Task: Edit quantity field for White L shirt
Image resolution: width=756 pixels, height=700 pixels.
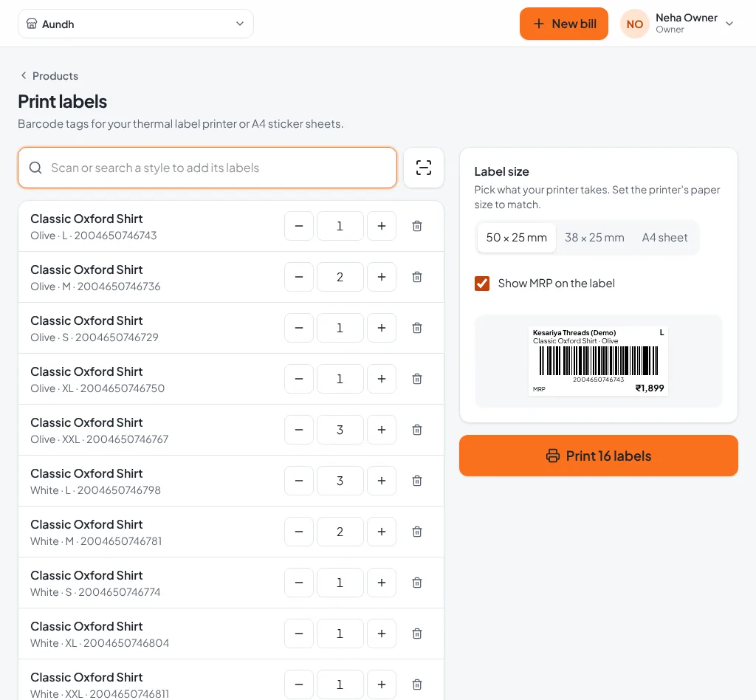Action: [x=340, y=481]
